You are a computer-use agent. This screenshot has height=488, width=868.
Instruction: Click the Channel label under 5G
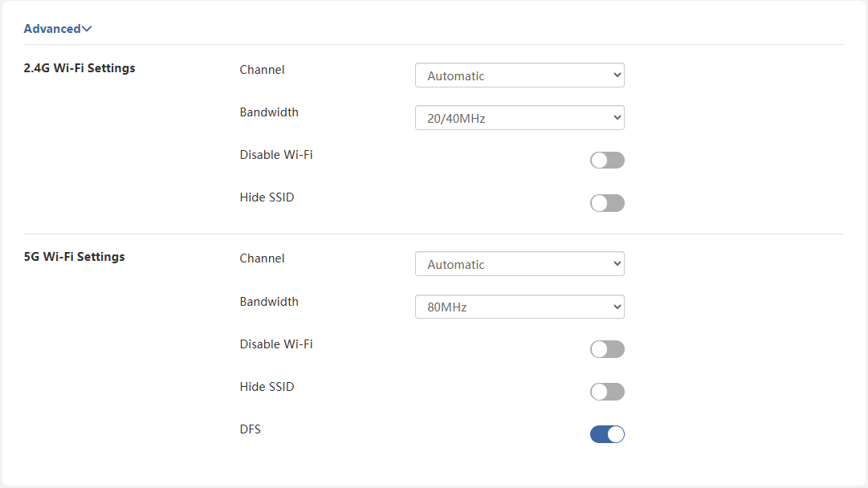point(262,258)
